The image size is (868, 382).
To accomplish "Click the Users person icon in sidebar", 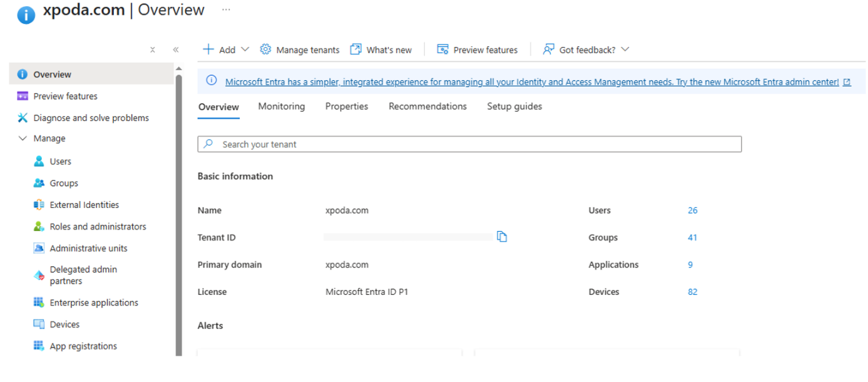I will (x=38, y=162).
